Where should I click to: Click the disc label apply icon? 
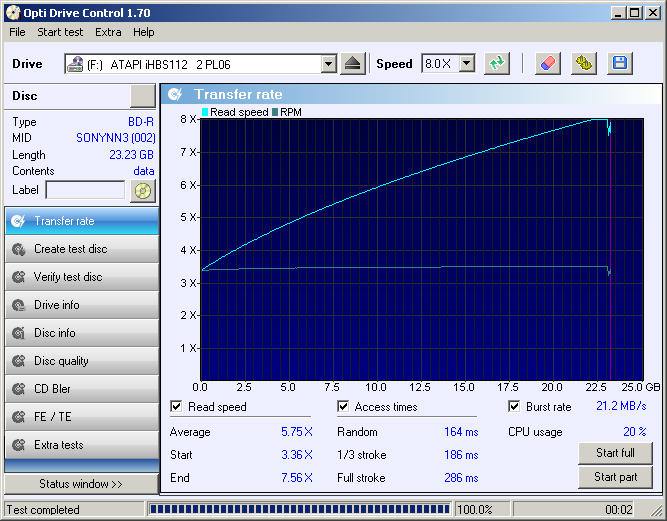coord(143,190)
